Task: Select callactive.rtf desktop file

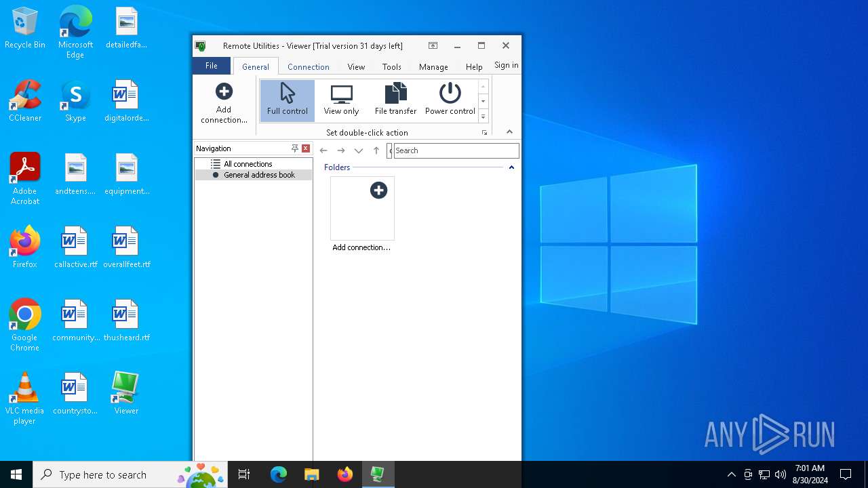Action: pos(75,247)
